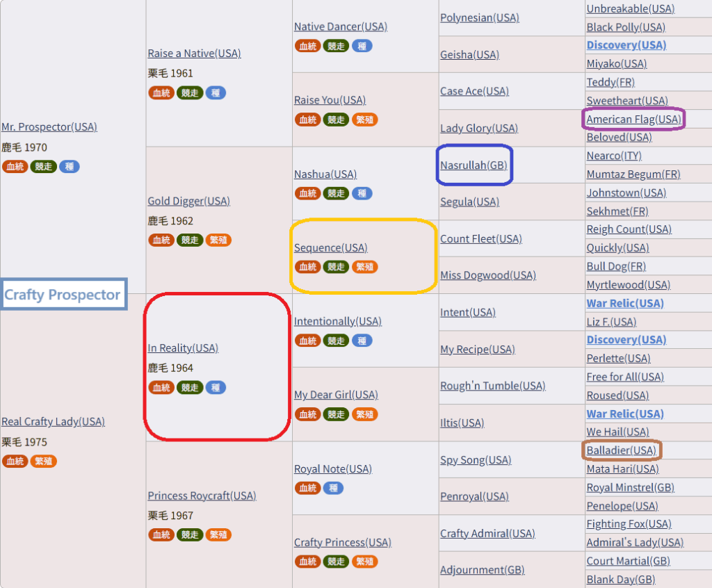The height and width of the screenshot is (588, 712).
Task: Click 種 badge under In Reality
Action: [216, 388]
